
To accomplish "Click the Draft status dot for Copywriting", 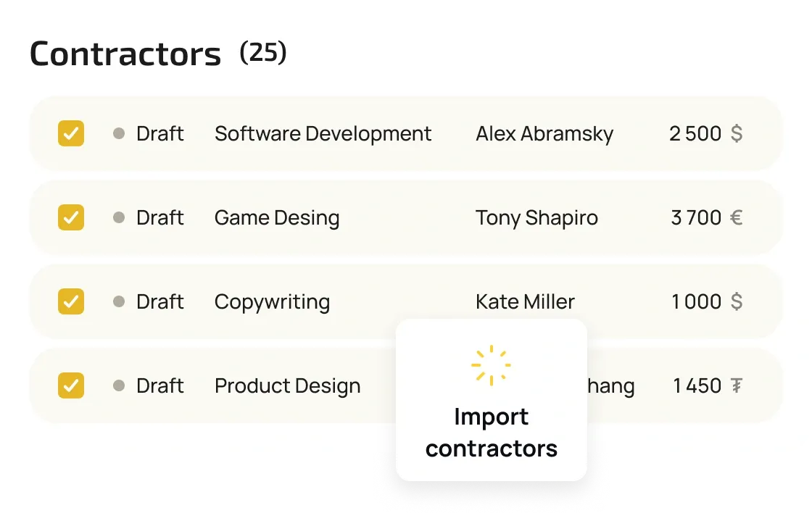I will pos(119,301).
